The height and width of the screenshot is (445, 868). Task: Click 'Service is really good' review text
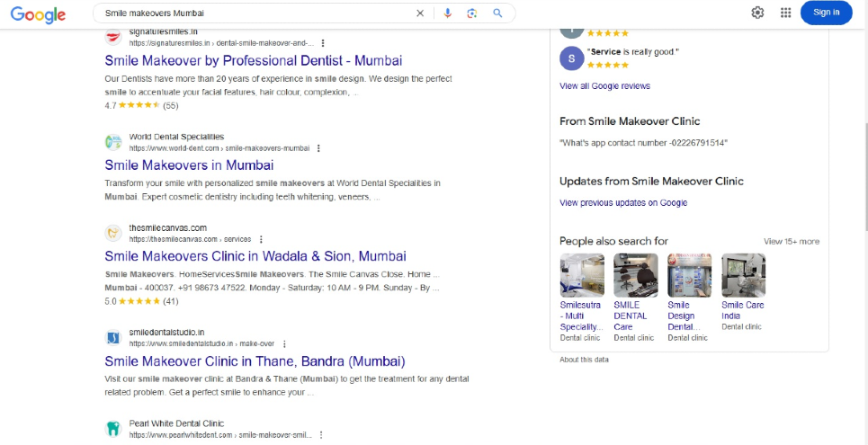click(633, 52)
